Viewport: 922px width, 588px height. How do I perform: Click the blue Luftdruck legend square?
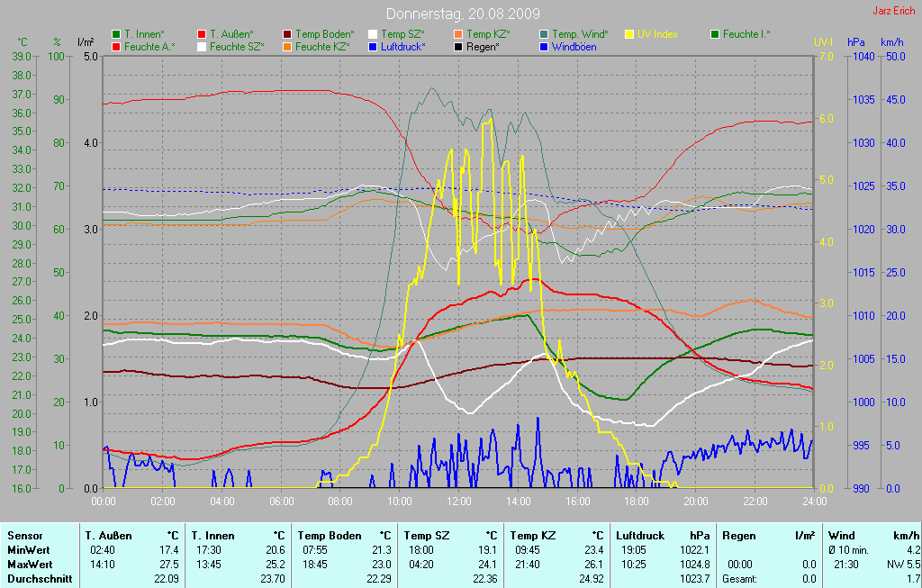[x=373, y=46]
